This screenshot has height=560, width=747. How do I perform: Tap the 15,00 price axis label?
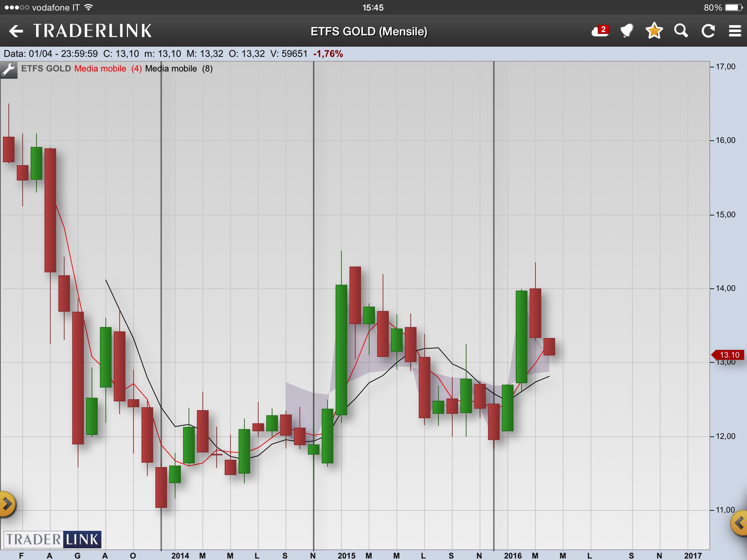(x=725, y=215)
